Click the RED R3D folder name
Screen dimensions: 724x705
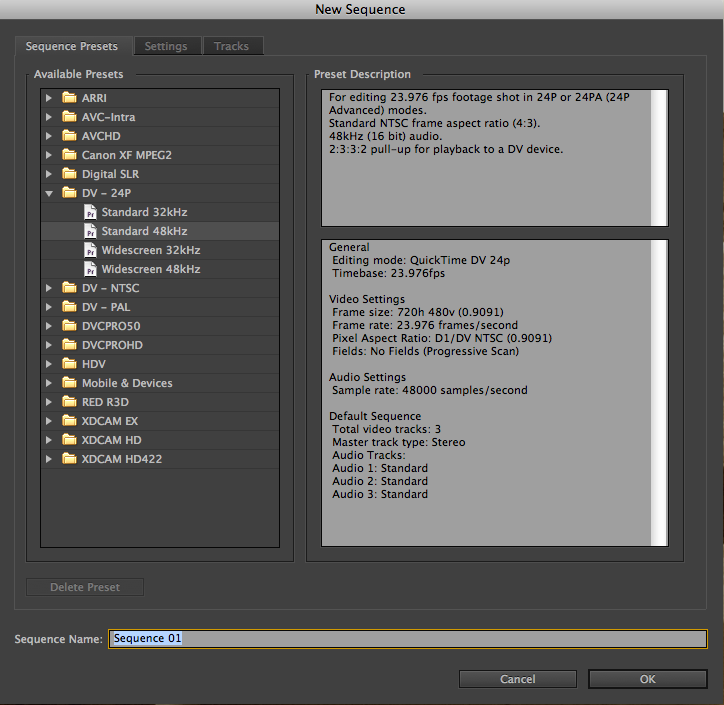pyautogui.click(x=105, y=402)
